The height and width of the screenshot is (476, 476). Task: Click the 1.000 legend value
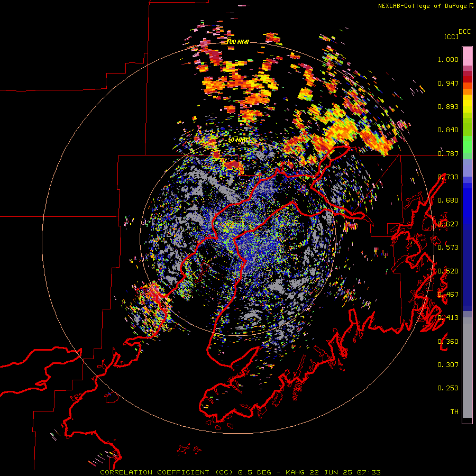click(x=448, y=59)
